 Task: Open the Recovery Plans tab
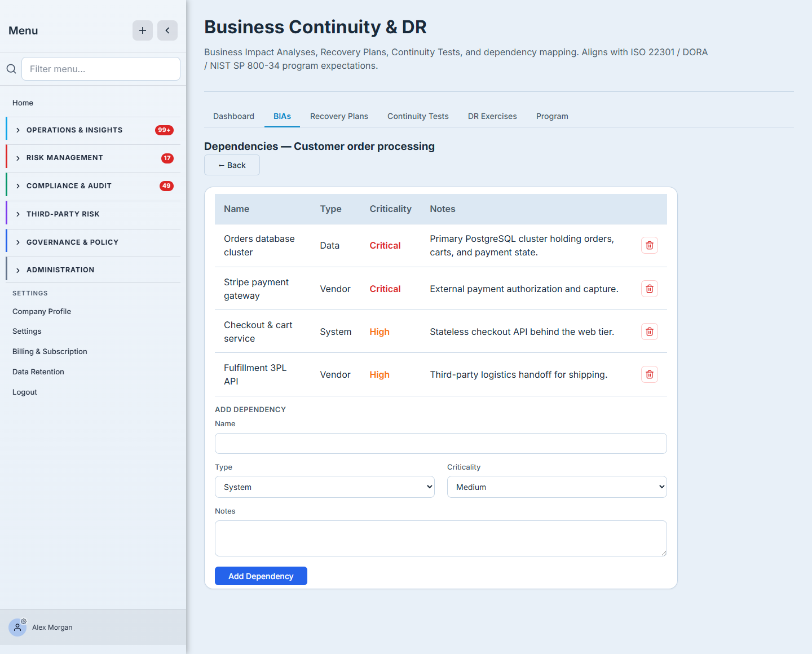339,116
